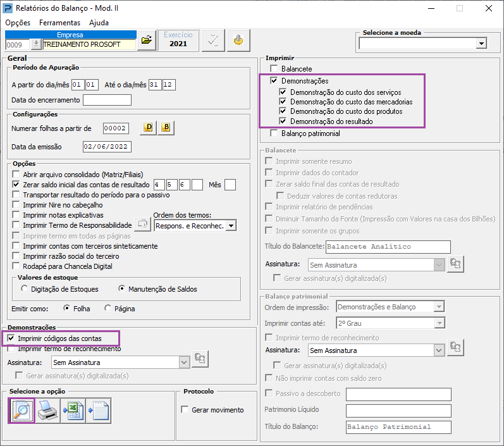Choose Página for Emitir como
The height and width of the screenshot is (446, 504).
pyautogui.click(x=108, y=308)
